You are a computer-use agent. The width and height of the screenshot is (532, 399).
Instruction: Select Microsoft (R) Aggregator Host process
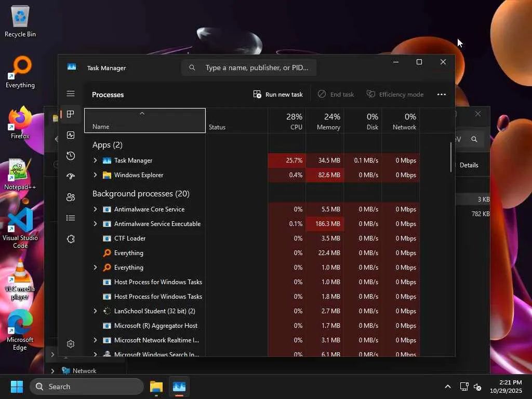coord(252,325)
